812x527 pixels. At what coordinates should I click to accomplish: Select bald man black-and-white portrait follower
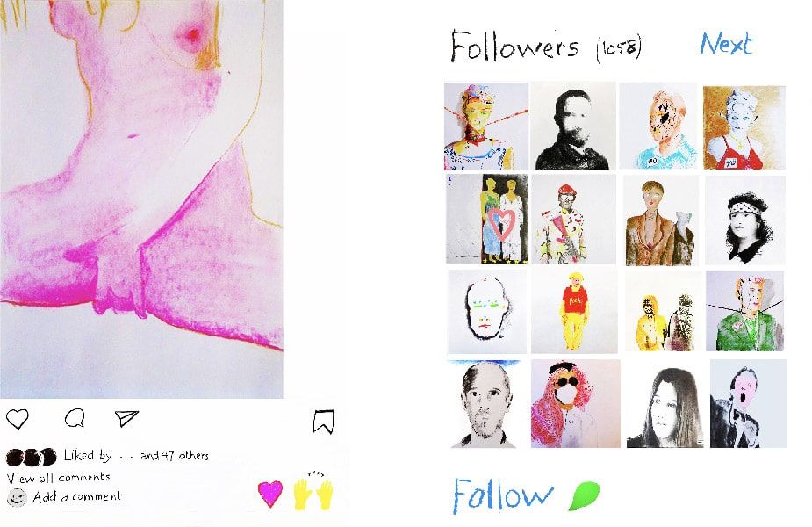point(485,404)
